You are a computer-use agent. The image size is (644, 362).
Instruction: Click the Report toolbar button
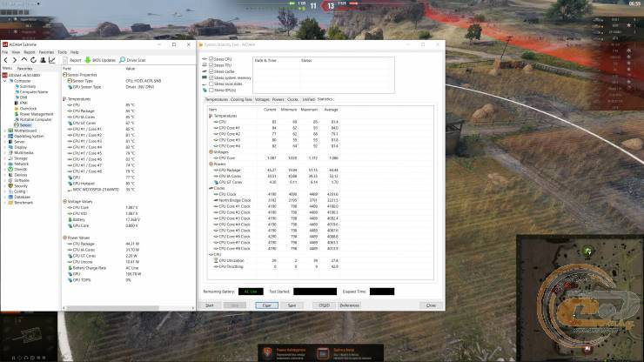72,60
